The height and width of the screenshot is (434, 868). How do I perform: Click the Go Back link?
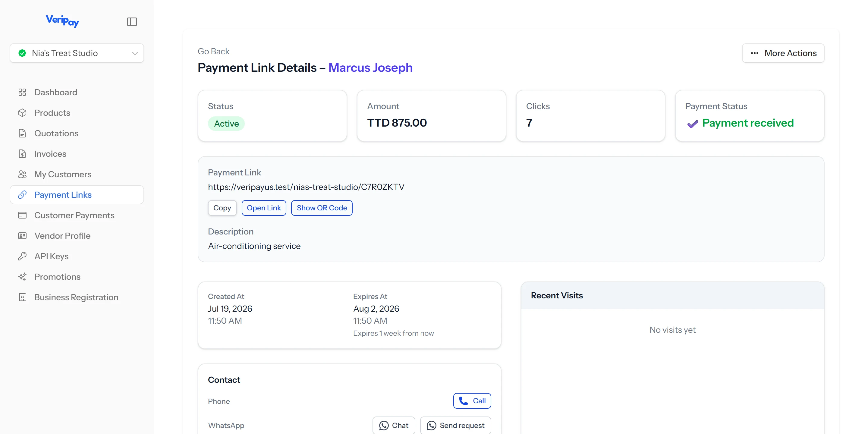(x=213, y=51)
